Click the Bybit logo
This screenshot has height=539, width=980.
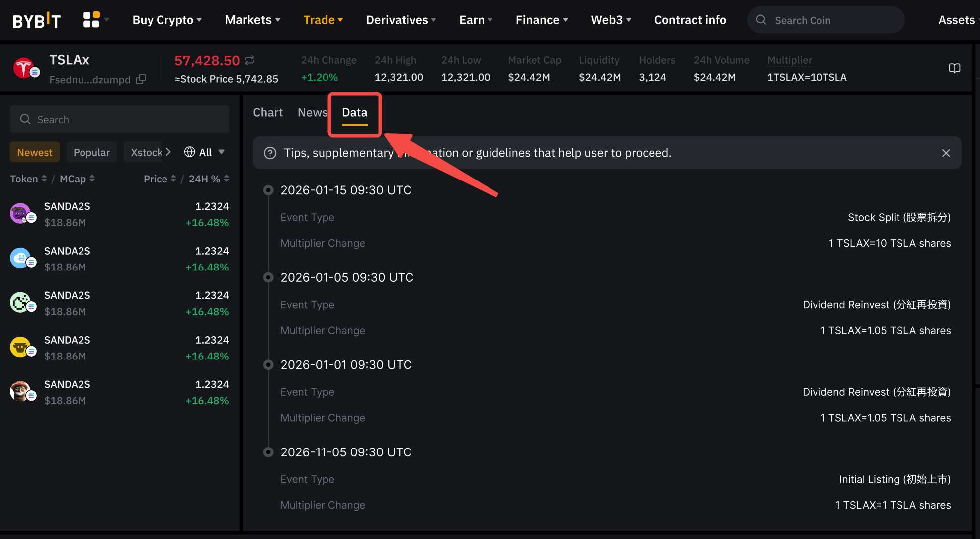(x=36, y=20)
